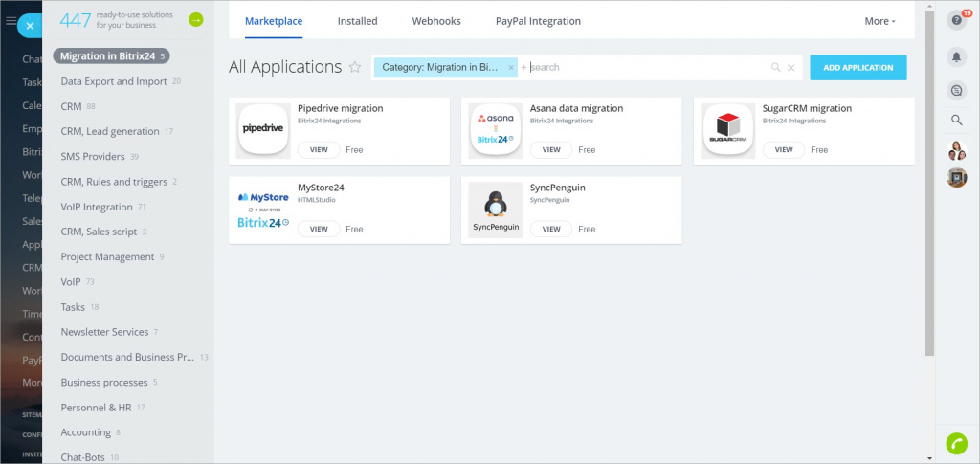This screenshot has width=980, height=464.
Task: View the Pipedrive migration app
Action: click(x=319, y=150)
